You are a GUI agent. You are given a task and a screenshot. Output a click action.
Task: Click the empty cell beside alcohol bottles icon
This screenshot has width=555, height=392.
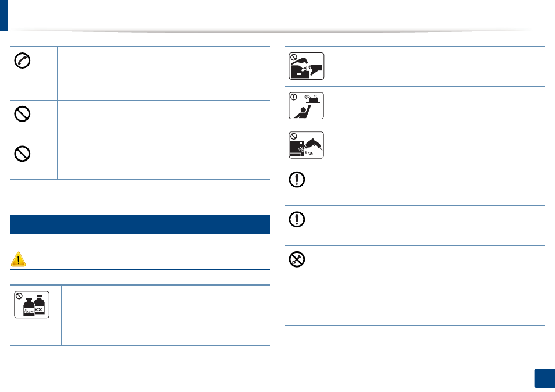(166, 315)
